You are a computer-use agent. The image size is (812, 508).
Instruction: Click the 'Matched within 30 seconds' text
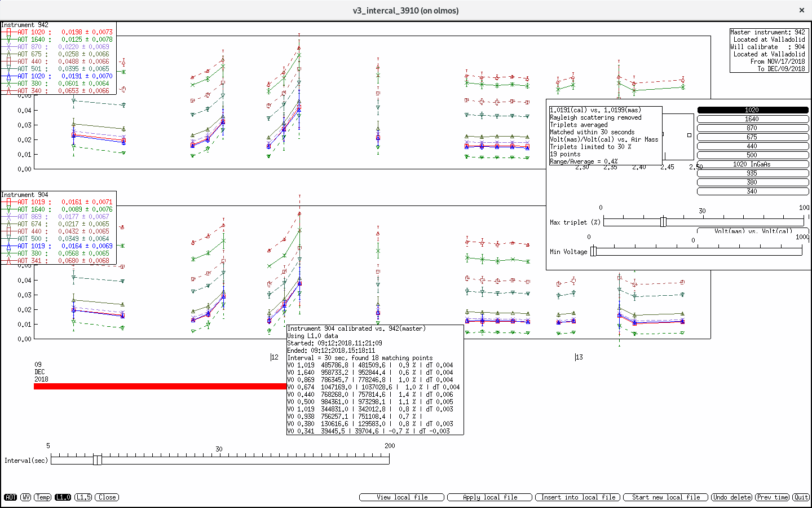point(592,132)
